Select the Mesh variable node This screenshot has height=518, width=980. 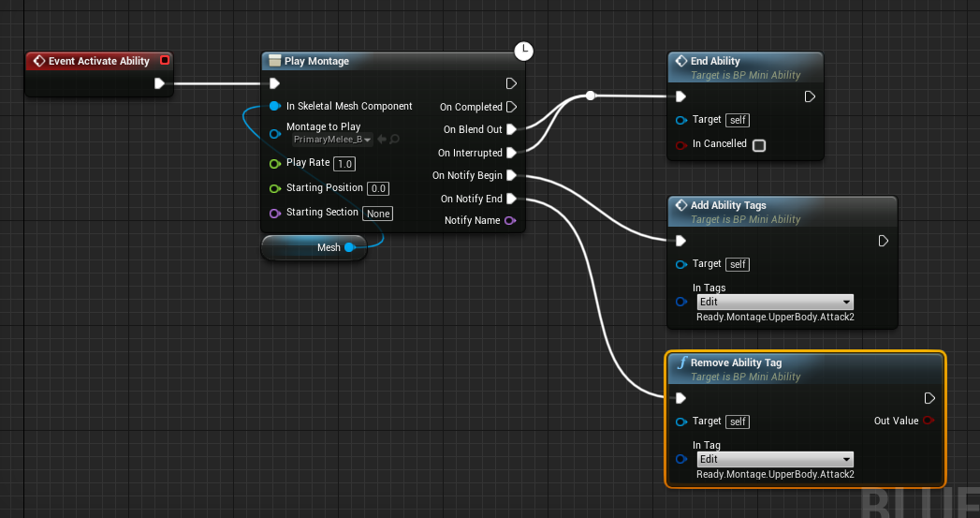(314, 247)
